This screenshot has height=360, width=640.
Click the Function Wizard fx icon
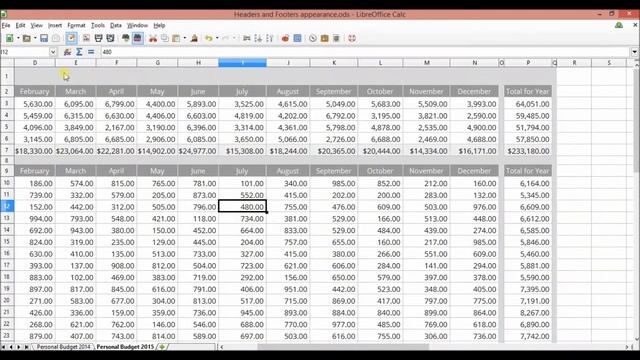pyautogui.click(x=67, y=52)
